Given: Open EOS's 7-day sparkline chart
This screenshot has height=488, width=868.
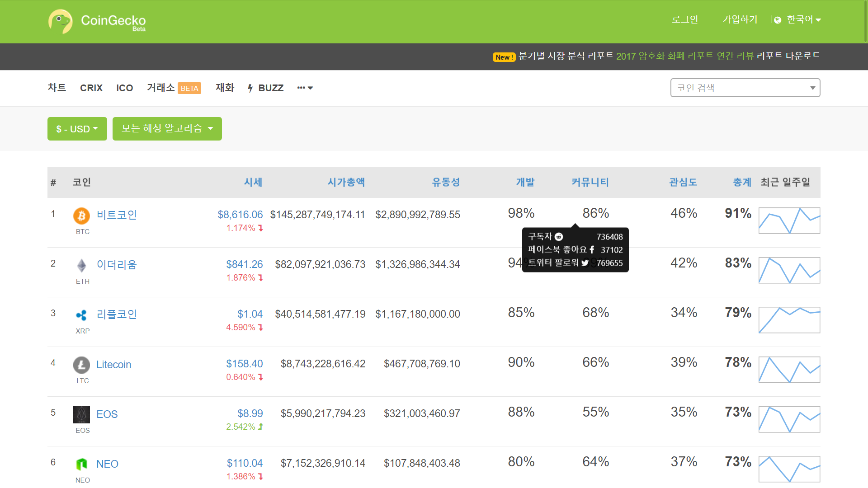Looking at the screenshot, I should [789, 419].
